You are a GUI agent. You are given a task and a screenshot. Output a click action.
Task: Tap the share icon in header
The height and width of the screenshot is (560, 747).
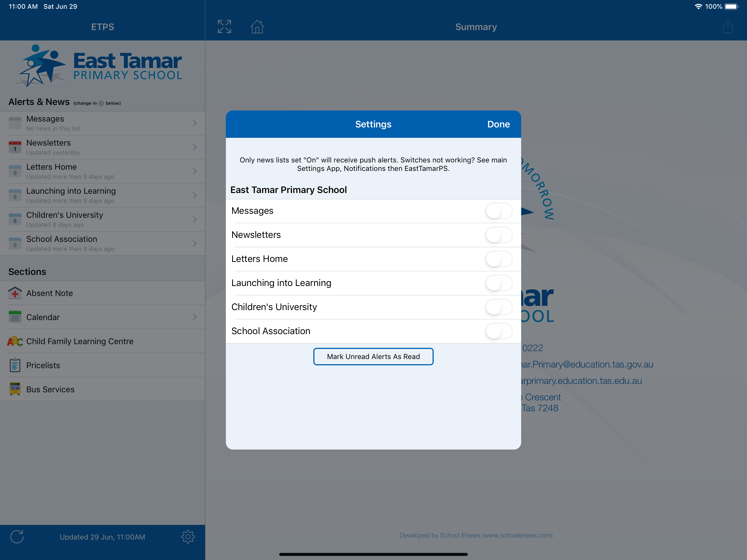727,27
